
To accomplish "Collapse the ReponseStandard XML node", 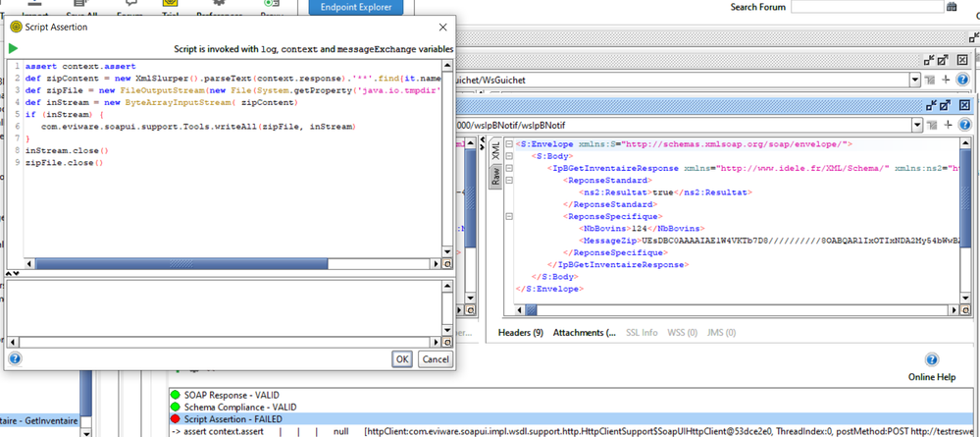I will point(507,181).
